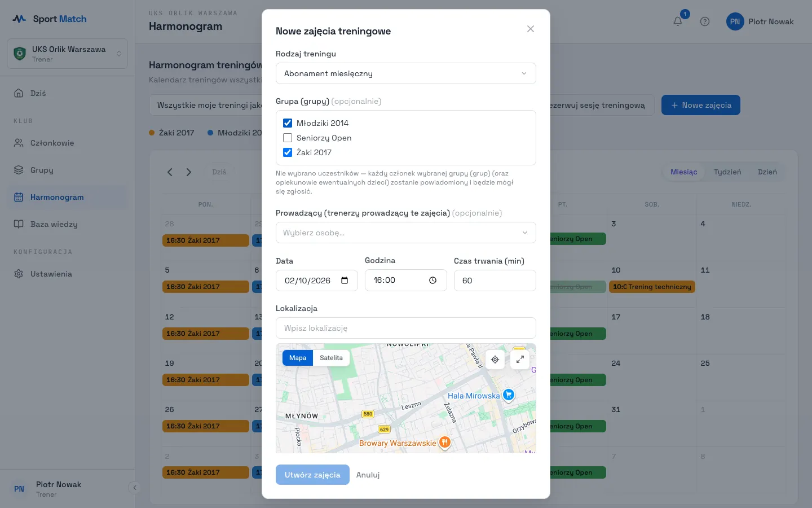Close the Nowe zajęcia treningowe dialog
Screen dimensions: 812x508
click(x=531, y=29)
